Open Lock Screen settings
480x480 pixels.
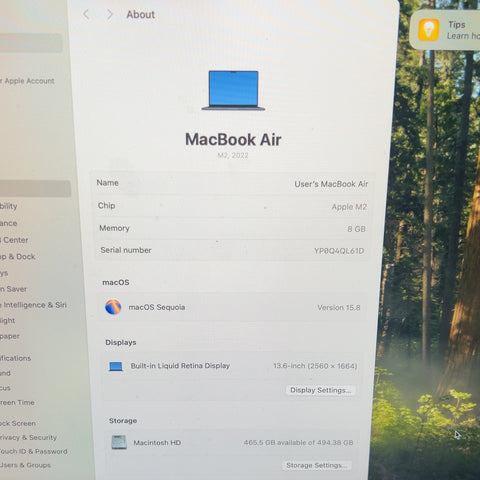point(18,423)
